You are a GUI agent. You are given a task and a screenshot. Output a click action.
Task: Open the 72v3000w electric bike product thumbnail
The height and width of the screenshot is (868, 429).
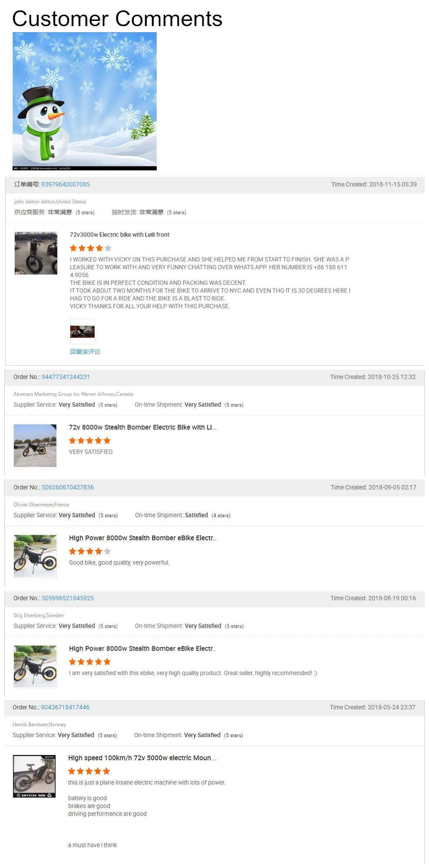[36, 253]
